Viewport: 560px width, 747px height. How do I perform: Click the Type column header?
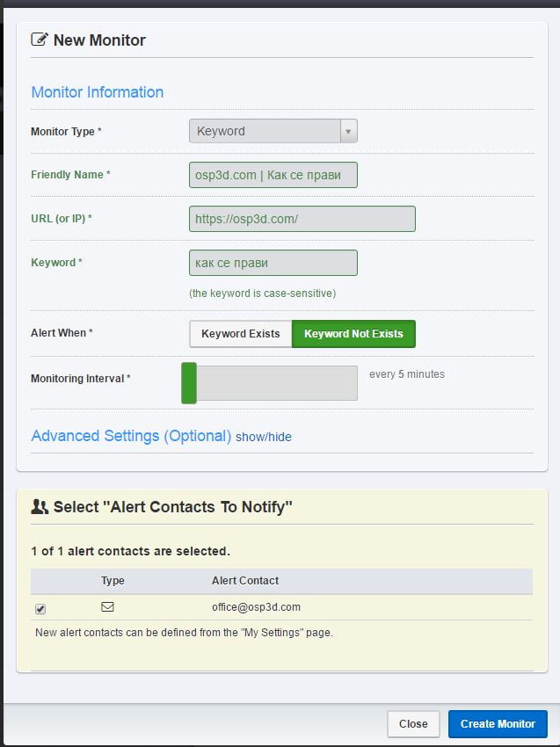[x=113, y=580]
